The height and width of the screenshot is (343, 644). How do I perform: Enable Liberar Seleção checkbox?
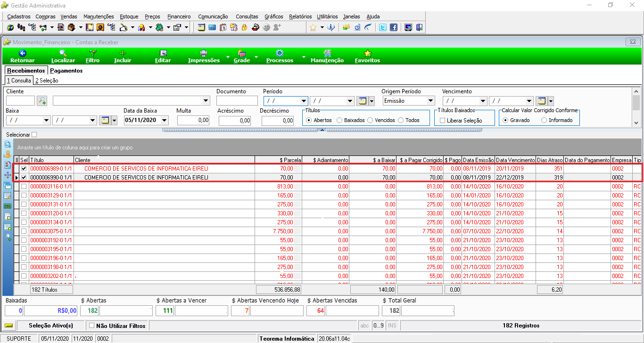[x=443, y=121]
